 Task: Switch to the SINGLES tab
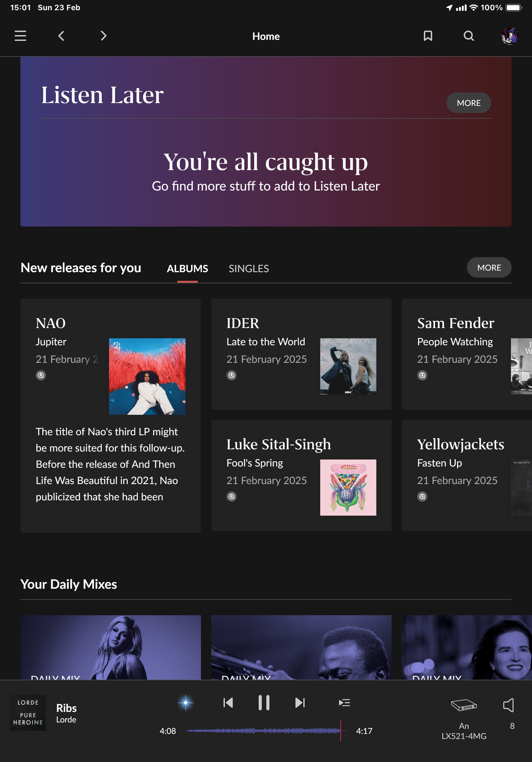[x=249, y=268]
